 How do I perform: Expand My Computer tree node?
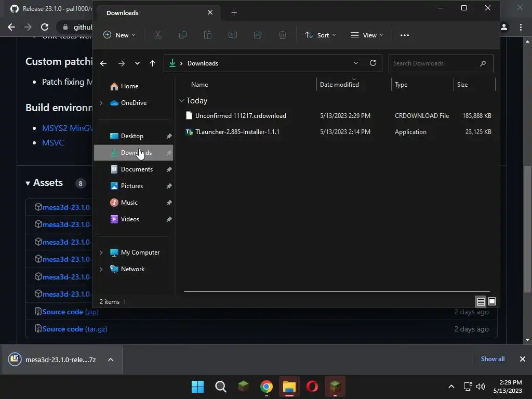(101, 252)
